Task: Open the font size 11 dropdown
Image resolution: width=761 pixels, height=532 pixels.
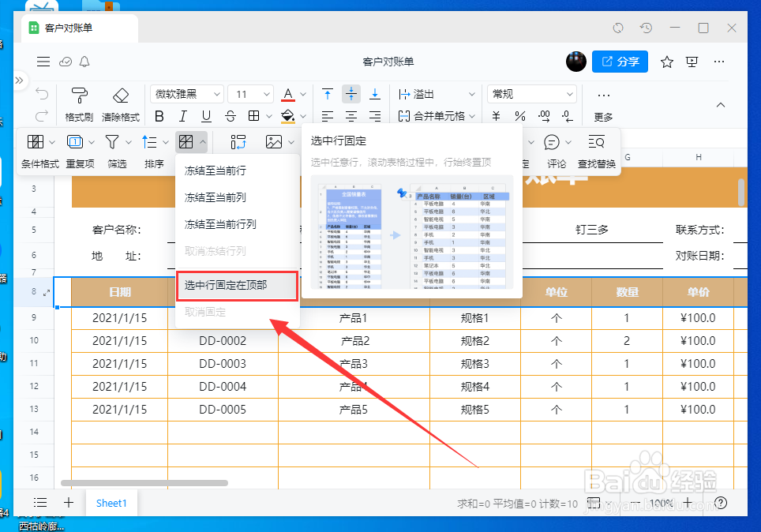Action: (x=251, y=94)
